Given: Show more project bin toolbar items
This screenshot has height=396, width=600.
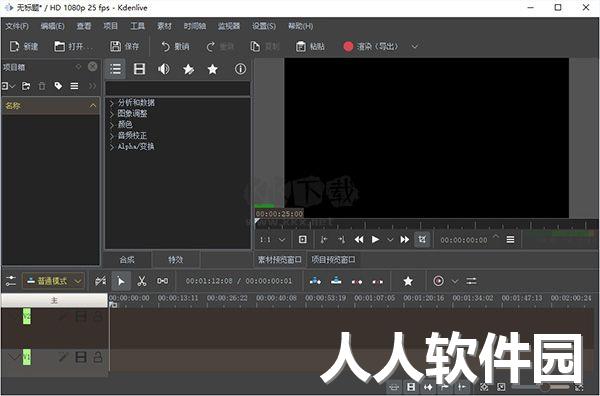Looking at the screenshot, I should pyautogui.click(x=92, y=86).
